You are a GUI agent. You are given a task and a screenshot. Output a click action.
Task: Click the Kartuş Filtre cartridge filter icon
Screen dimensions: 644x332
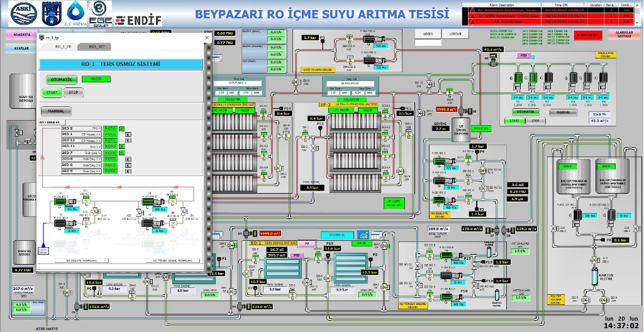(594, 275)
